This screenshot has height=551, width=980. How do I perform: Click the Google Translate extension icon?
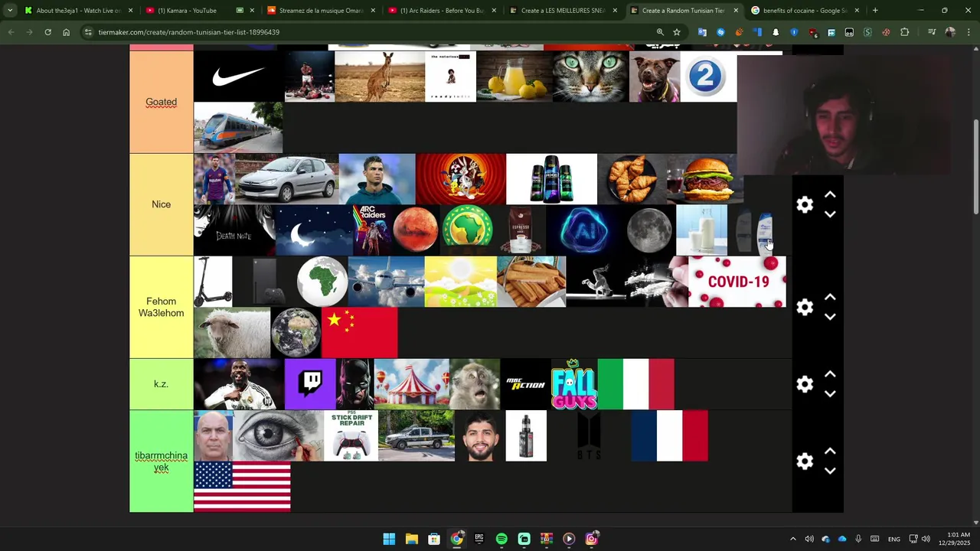click(702, 32)
